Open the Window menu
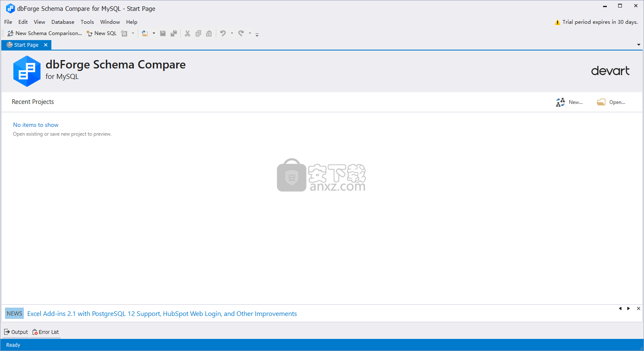The image size is (644, 351). (x=110, y=22)
